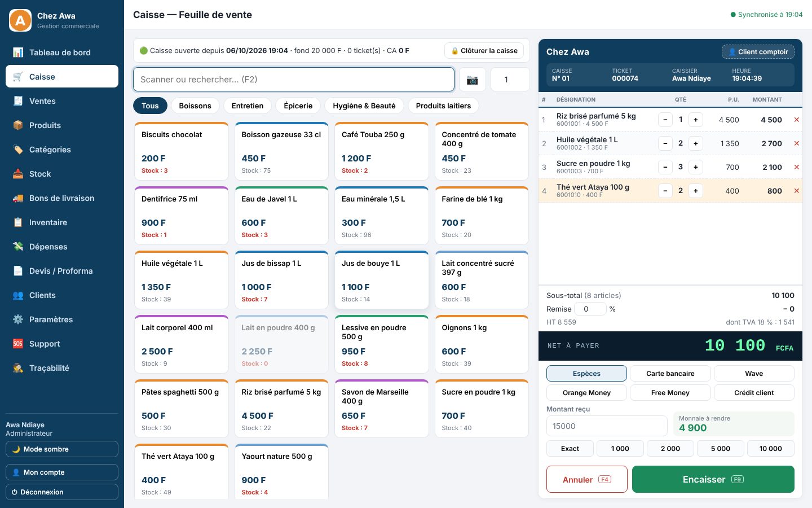This screenshot has width=812, height=508.
Task: Add Jus de bissap 1 L product
Action: coord(281,281)
